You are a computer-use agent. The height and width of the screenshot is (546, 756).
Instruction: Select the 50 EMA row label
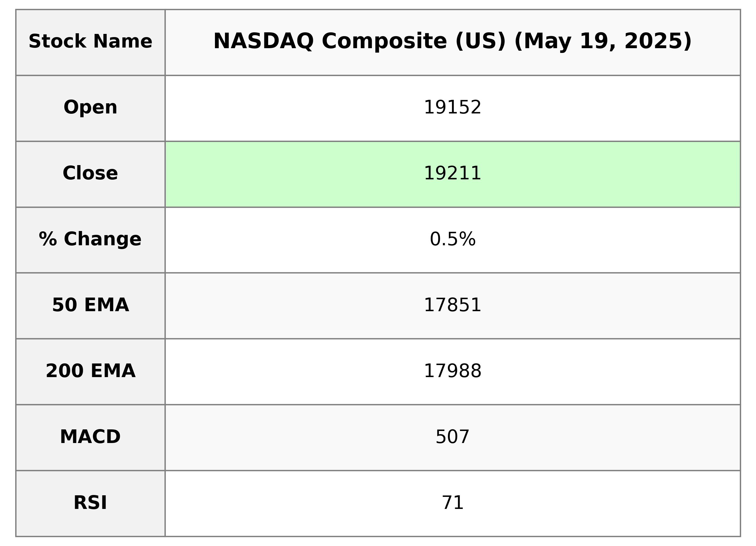(90, 305)
